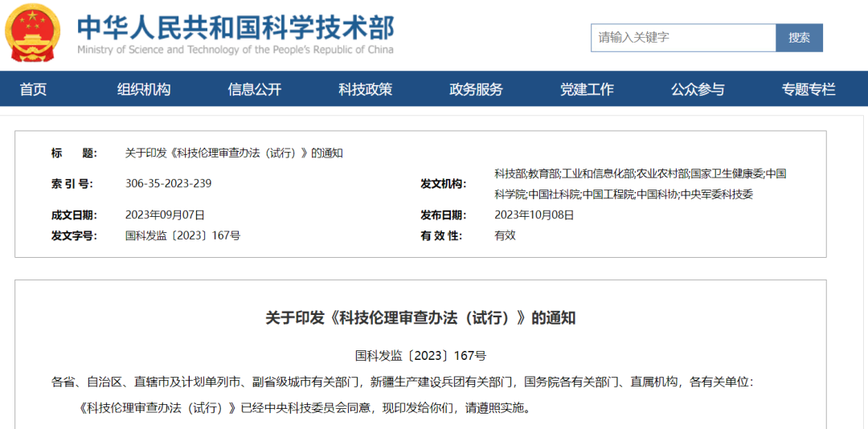Click the English ministry name subtitle
Screen dimensions: 868x429
235,50
